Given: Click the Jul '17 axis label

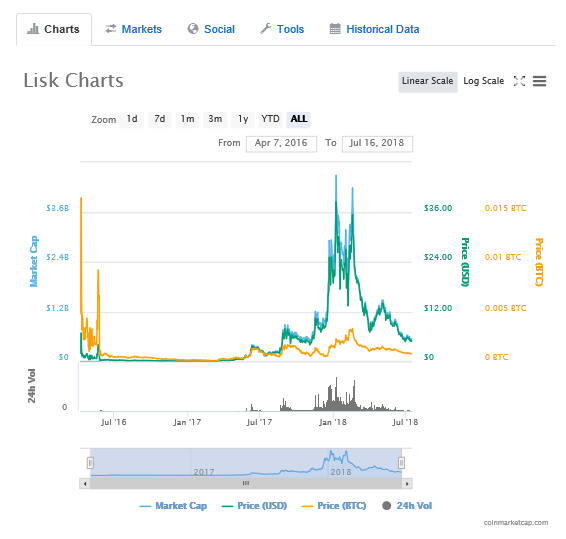Looking at the screenshot, I should (x=259, y=422).
